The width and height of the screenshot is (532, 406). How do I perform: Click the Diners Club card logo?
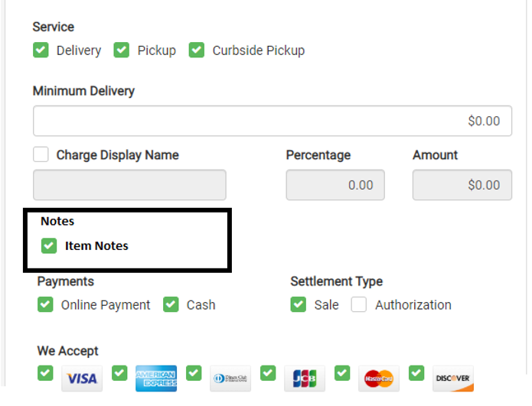tap(230, 378)
